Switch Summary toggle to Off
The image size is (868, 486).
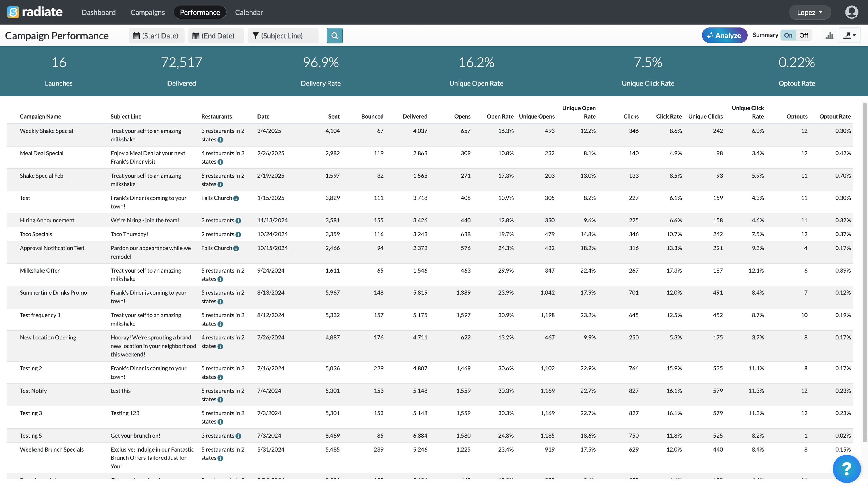(803, 35)
